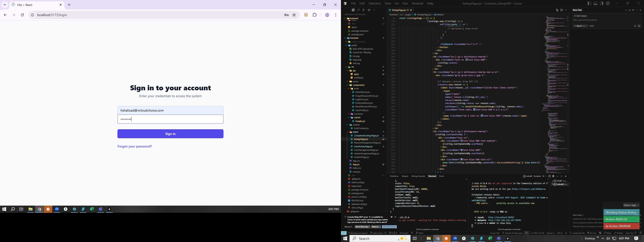This screenshot has width=644, height=242.
Task: Open Chrome extensions puzzle icon
Action: [314, 15]
